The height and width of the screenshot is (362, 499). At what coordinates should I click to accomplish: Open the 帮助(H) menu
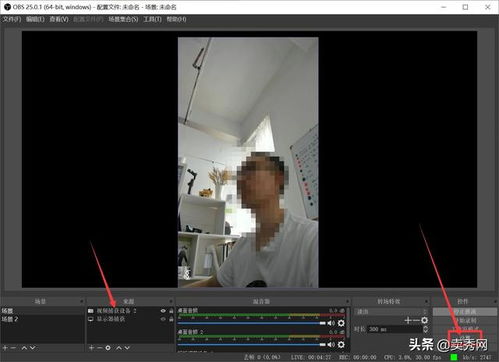[x=176, y=19]
